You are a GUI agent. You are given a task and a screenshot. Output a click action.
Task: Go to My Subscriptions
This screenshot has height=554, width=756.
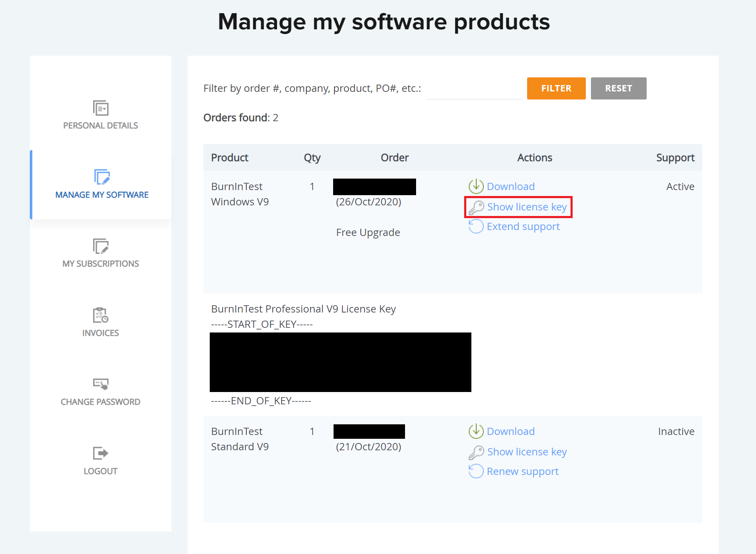click(x=101, y=264)
